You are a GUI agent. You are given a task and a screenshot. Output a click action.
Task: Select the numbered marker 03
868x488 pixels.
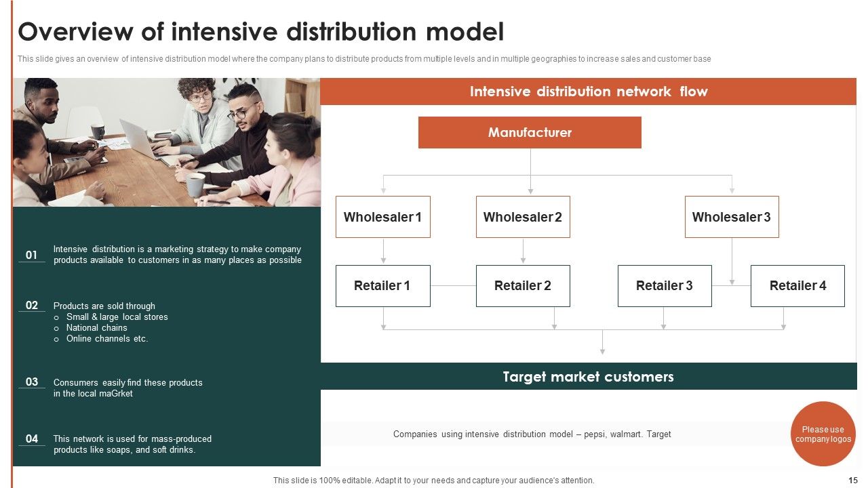31,382
